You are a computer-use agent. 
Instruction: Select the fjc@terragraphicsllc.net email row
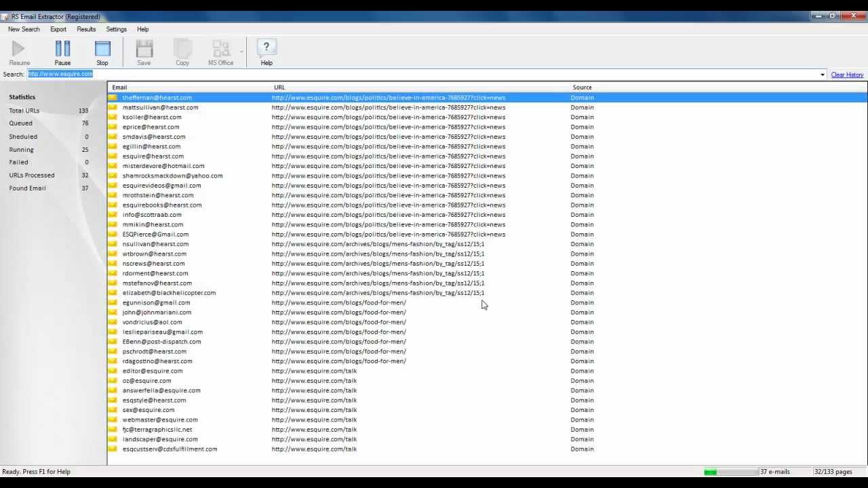click(487, 430)
